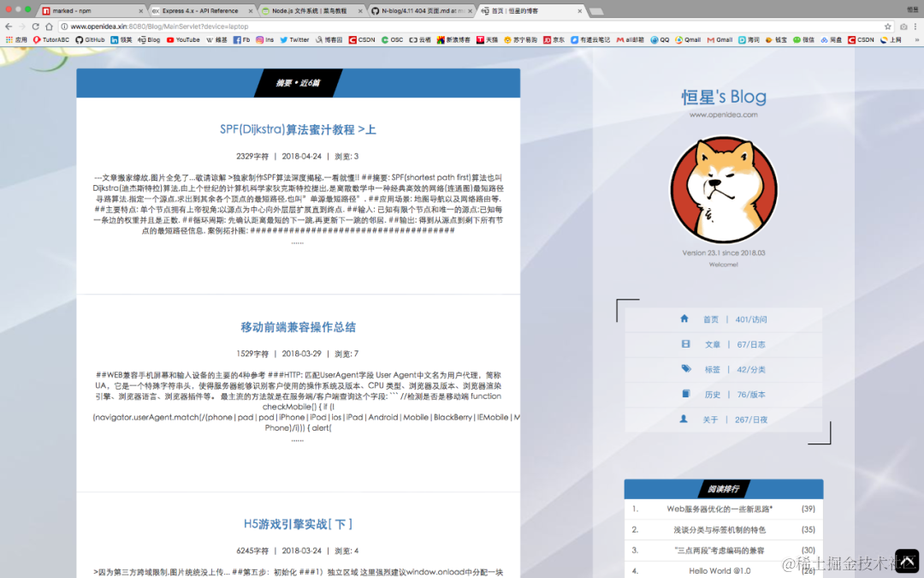
Task: Close the Express 4.x tab
Action: [251, 10]
